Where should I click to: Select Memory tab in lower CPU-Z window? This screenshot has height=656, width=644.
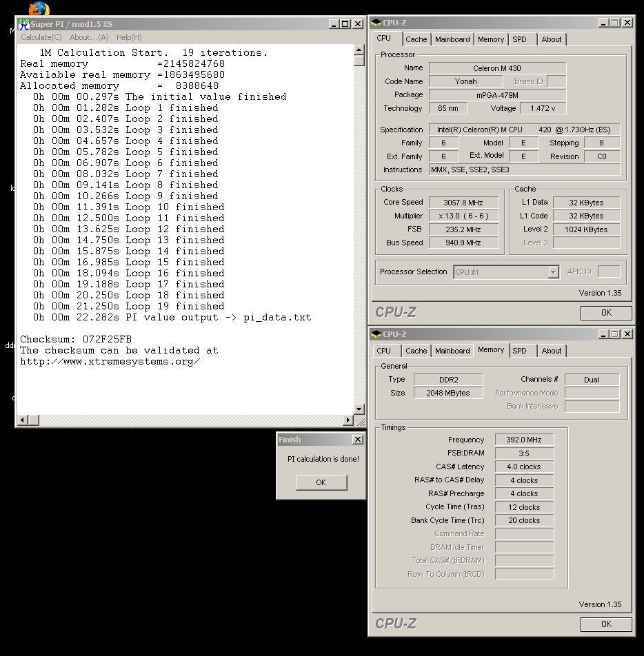coord(491,349)
